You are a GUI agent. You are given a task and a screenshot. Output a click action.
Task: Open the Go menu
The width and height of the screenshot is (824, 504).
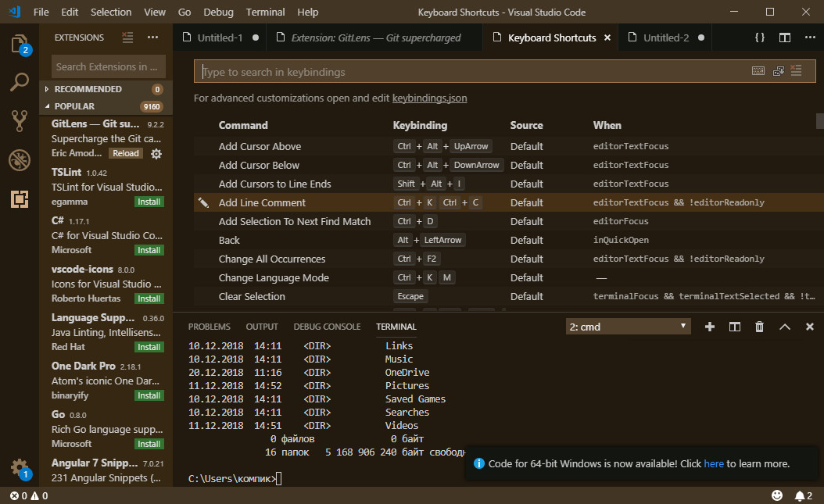tap(185, 12)
